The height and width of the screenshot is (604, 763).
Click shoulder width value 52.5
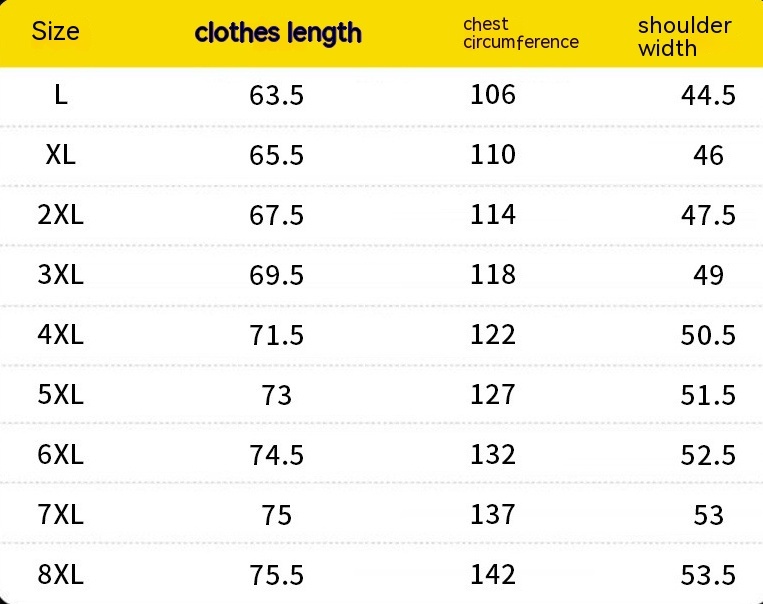click(708, 456)
